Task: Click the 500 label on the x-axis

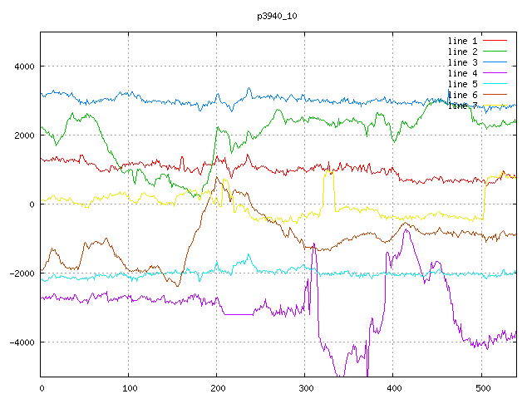Action: coord(481,387)
